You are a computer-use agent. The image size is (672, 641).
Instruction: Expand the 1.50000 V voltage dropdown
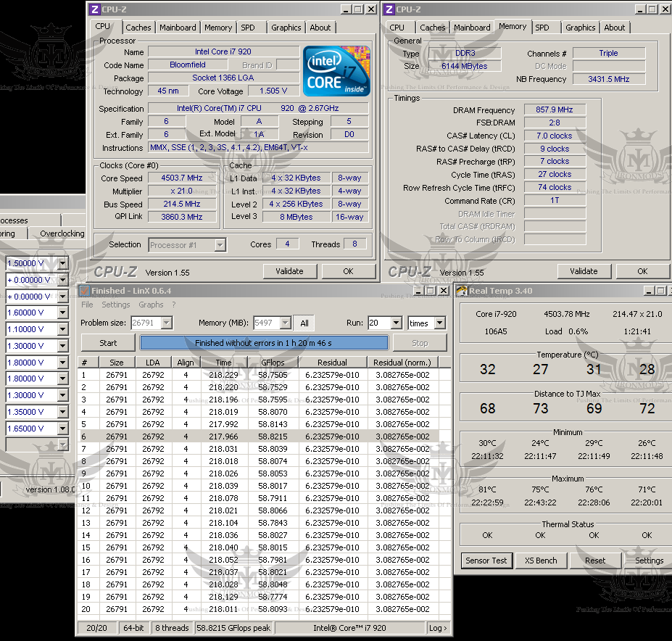pyautogui.click(x=63, y=263)
